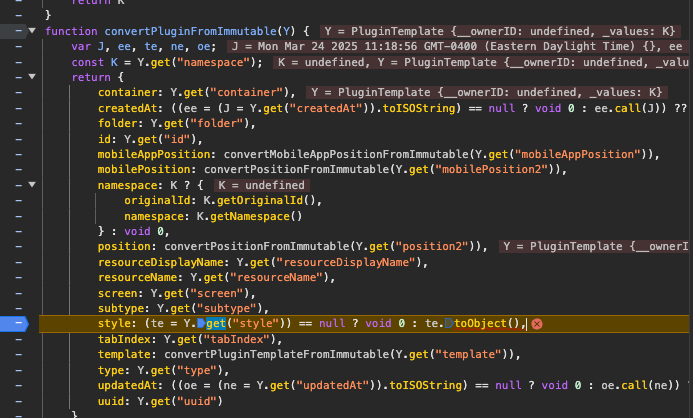Click the 'subtype' property key
Viewport: 693px width, 418px height.
pyautogui.click(x=121, y=308)
